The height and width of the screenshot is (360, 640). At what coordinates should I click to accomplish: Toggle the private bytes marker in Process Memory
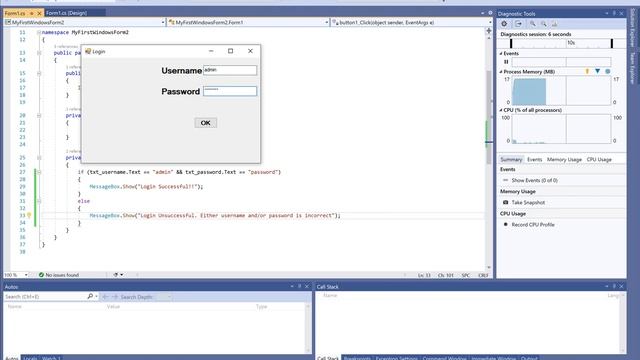(608, 71)
